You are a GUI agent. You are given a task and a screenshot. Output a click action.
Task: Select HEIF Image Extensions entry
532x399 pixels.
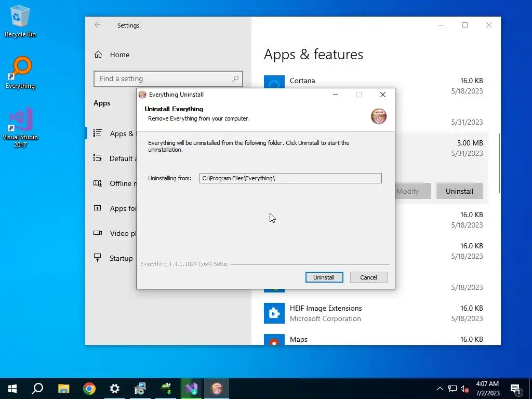373,313
